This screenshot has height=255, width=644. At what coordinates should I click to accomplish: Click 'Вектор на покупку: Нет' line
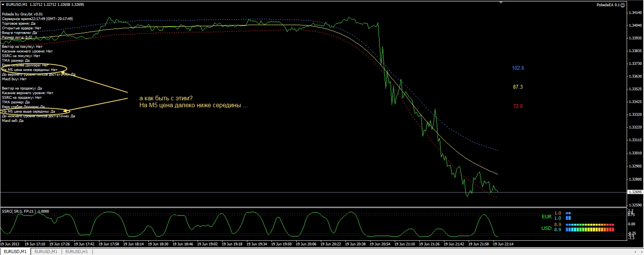pyautogui.click(x=22, y=47)
